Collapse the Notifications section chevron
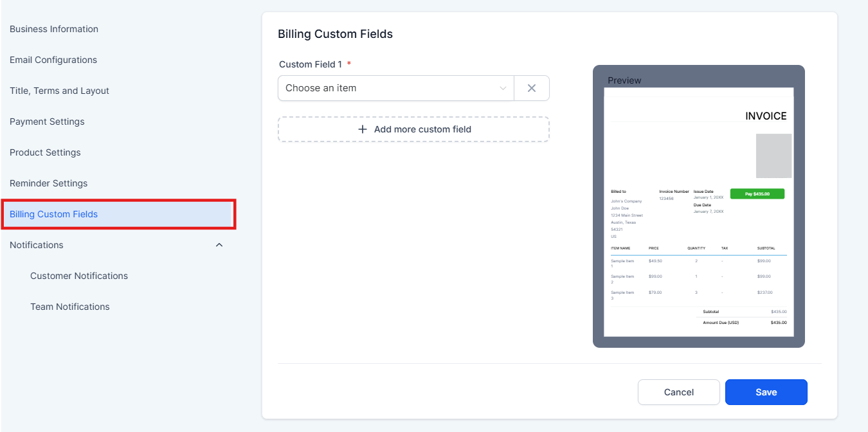 coord(219,245)
